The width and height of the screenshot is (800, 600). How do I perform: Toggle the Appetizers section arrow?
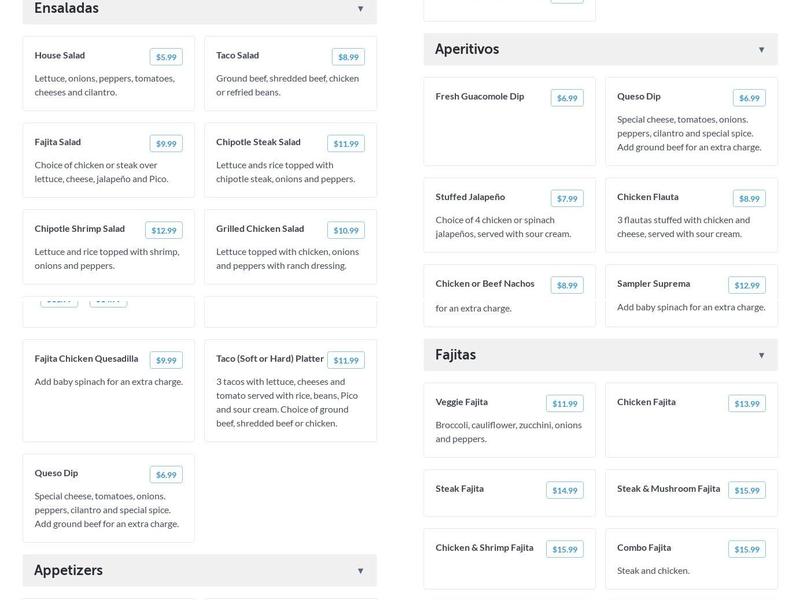361,571
